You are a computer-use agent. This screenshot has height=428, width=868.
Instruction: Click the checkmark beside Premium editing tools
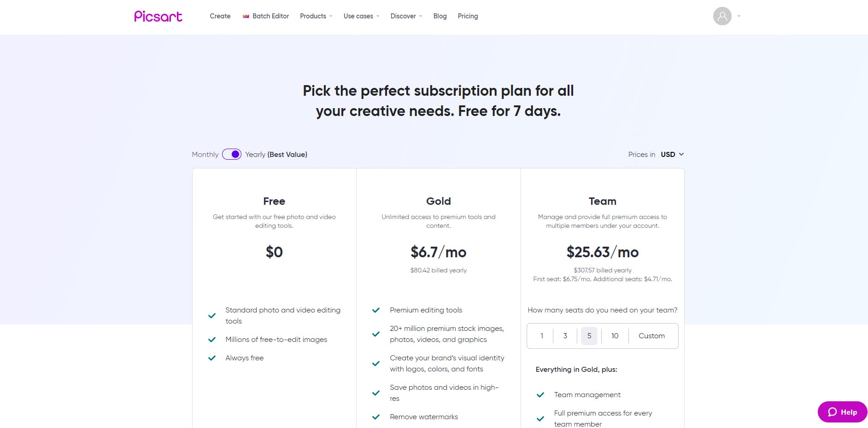[376, 310]
